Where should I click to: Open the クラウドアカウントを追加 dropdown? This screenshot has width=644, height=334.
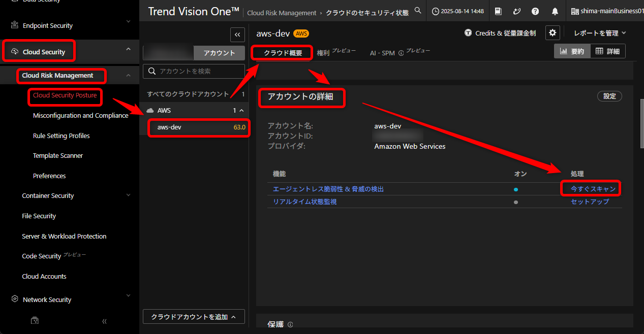pyautogui.click(x=194, y=317)
